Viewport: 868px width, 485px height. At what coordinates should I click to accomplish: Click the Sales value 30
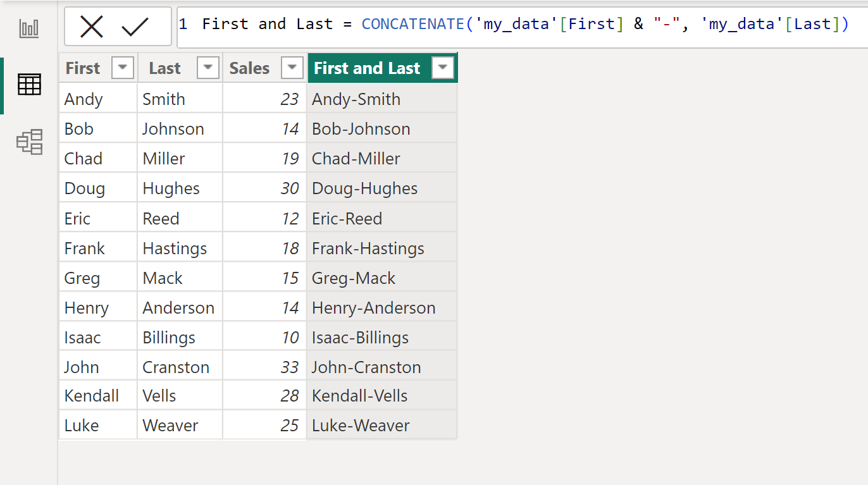tap(264, 188)
